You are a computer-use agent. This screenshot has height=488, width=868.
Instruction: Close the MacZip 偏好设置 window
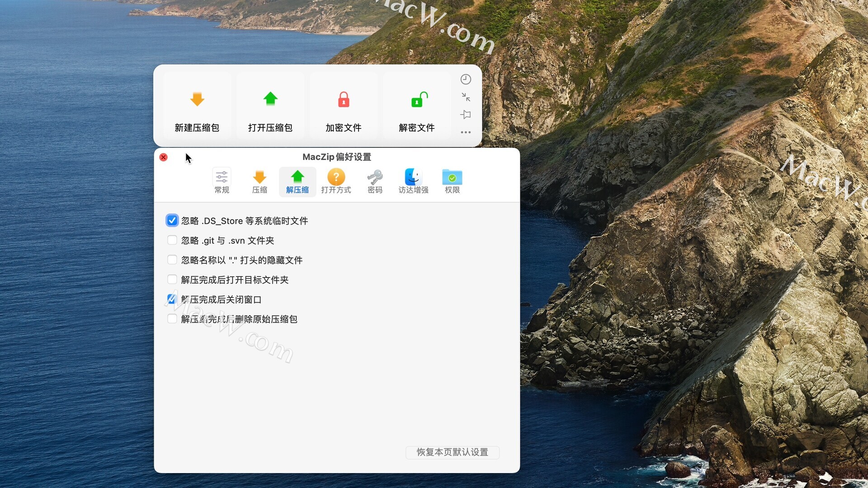click(x=164, y=157)
